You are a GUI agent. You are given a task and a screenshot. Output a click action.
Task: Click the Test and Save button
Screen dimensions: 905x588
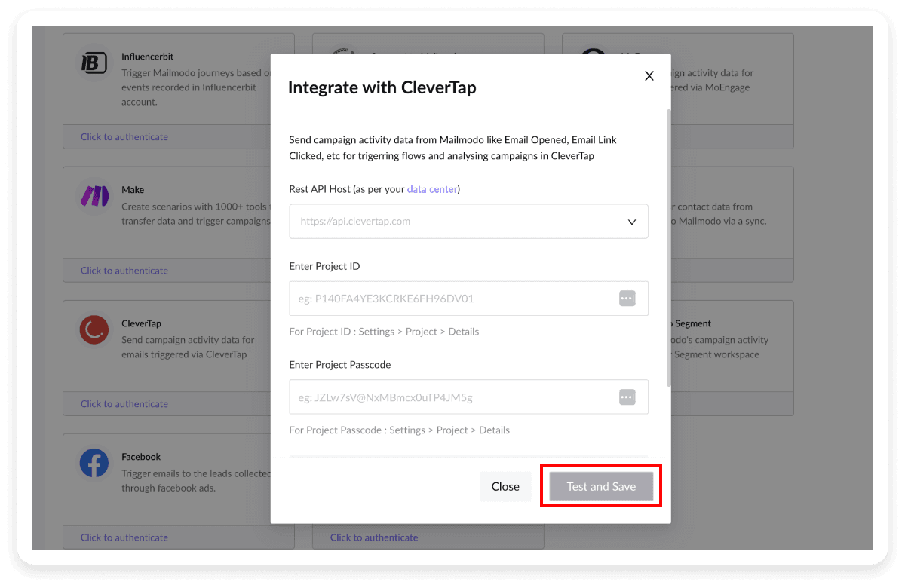coord(601,486)
